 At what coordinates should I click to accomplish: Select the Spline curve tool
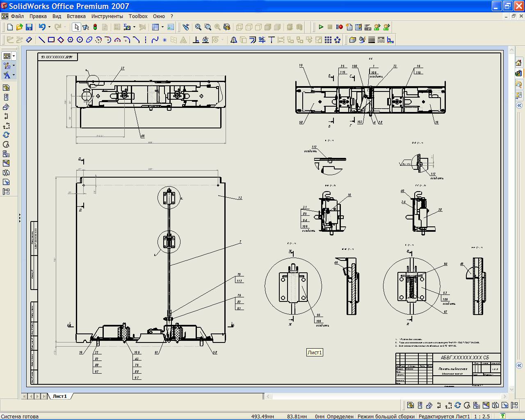(155, 40)
